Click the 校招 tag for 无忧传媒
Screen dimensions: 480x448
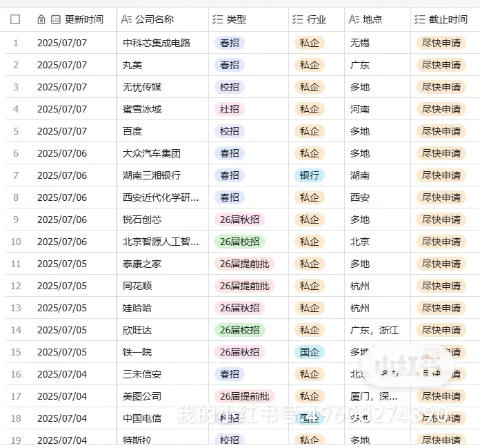pos(229,87)
